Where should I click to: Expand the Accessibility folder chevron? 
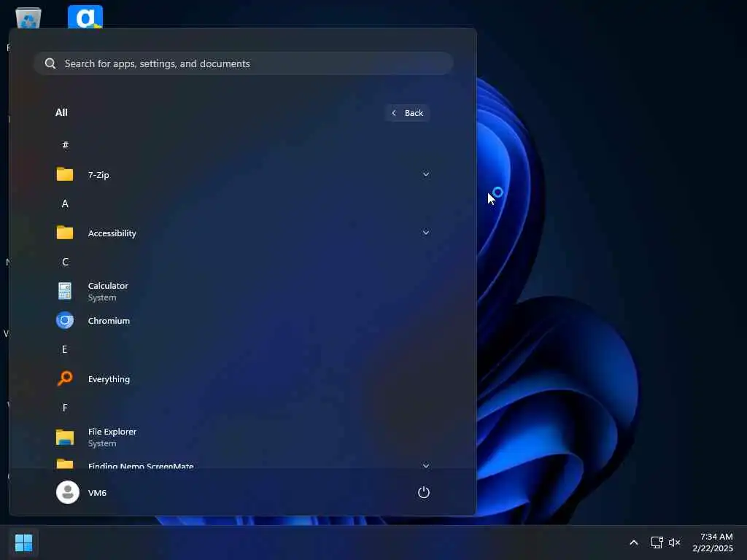pos(426,233)
